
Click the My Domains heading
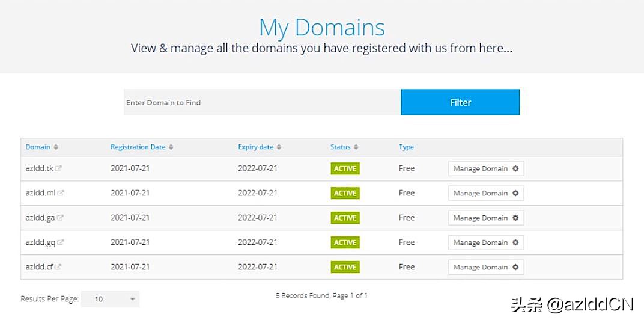point(322,28)
